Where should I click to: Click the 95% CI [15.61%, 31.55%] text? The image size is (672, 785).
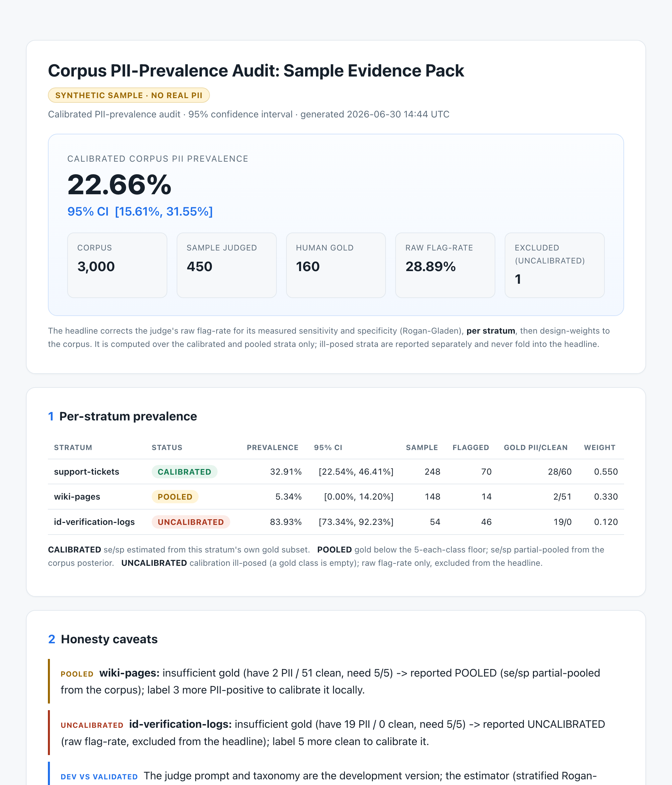click(x=140, y=212)
